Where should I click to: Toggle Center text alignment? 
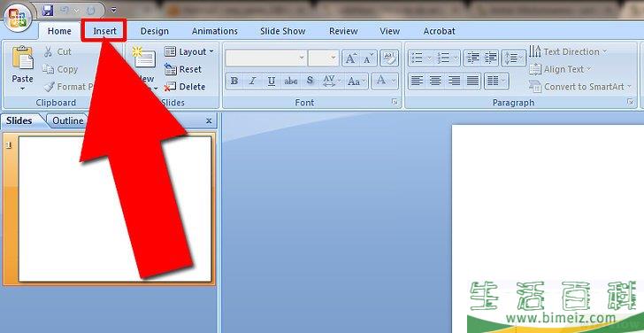point(435,81)
